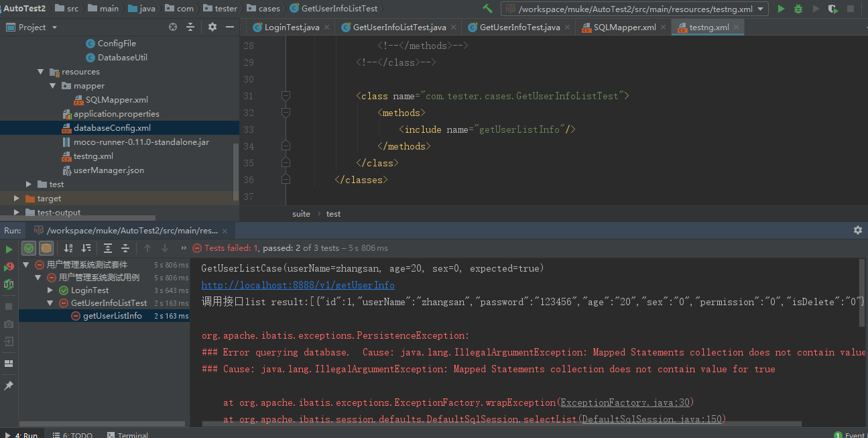Collapse the resources folder in tree

tap(40, 72)
